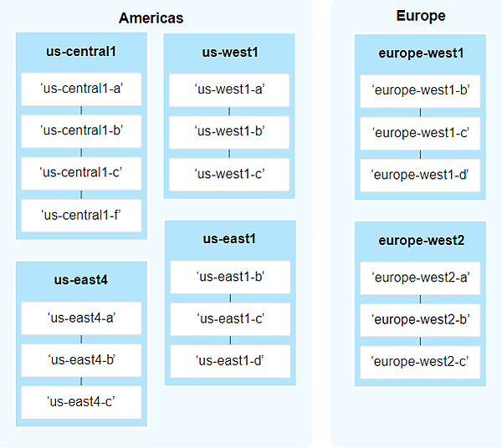Click the 'europe-west2-c' zone box
Image resolution: width=502 pixels, height=448 pixels.
420,361
